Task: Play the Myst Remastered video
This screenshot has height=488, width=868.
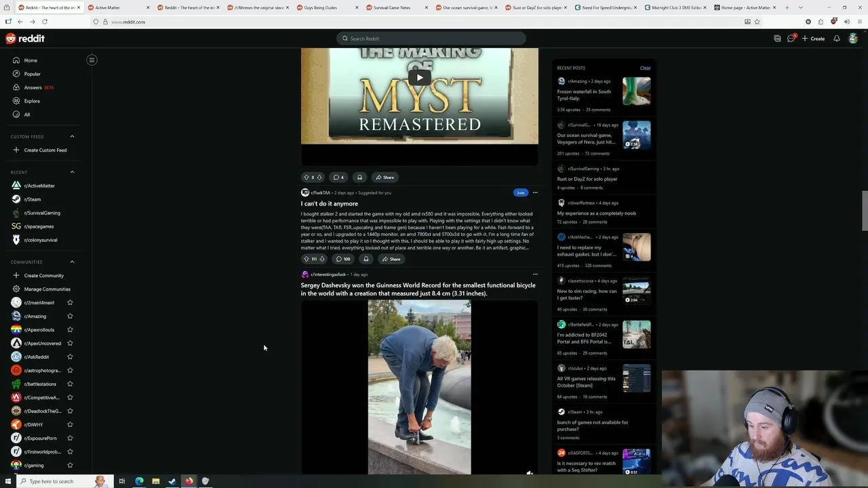Action: click(x=419, y=77)
